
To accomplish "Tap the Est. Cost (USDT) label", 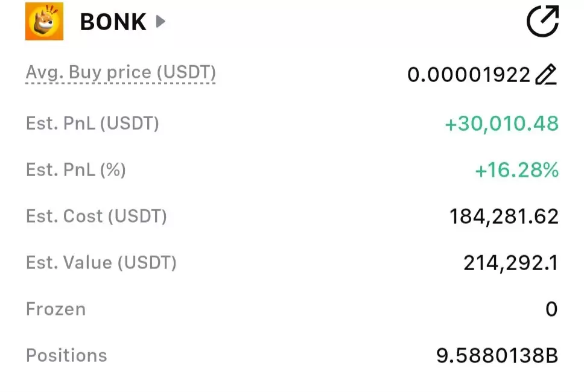I will click(x=97, y=217).
